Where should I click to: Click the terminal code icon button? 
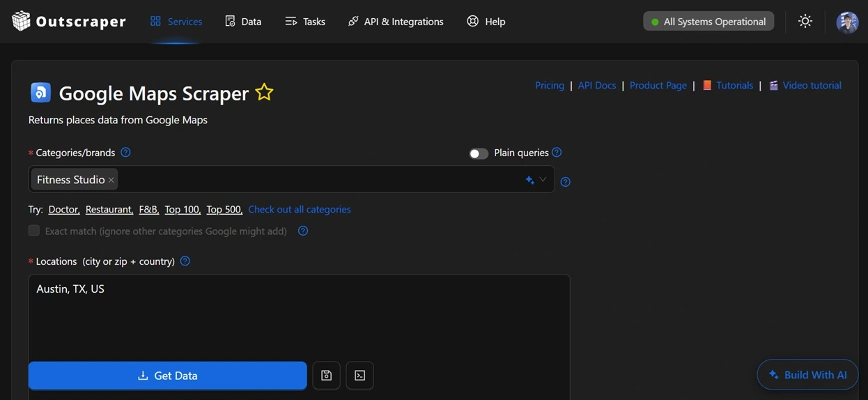pyautogui.click(x=359, y=376)
